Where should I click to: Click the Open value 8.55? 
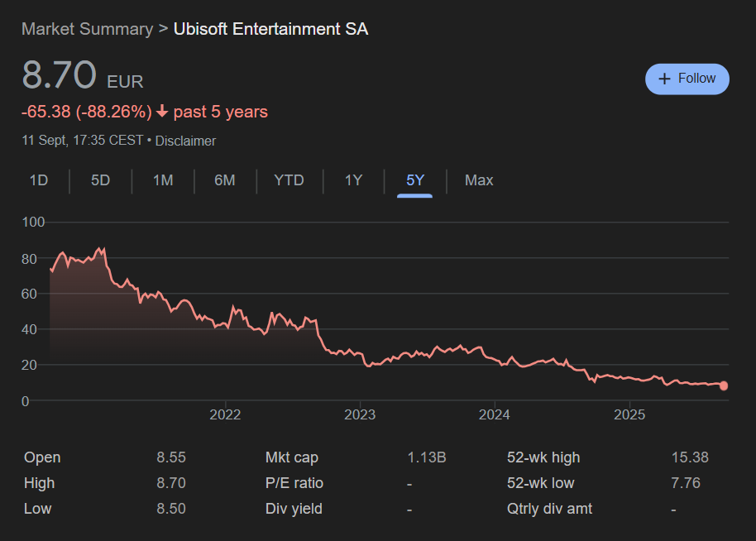click(171, 457)
